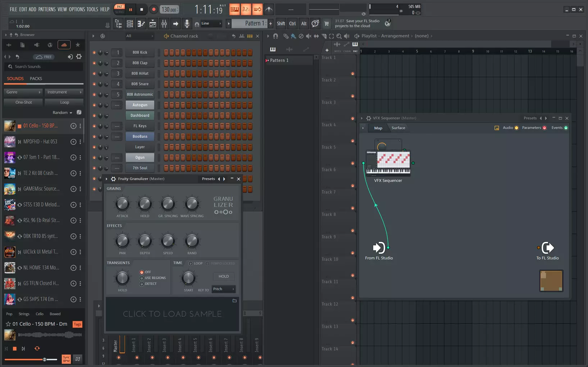Select the slip tool in Playlist toolbar
Viewport: 588px width, 367px height.
point(316,36)
